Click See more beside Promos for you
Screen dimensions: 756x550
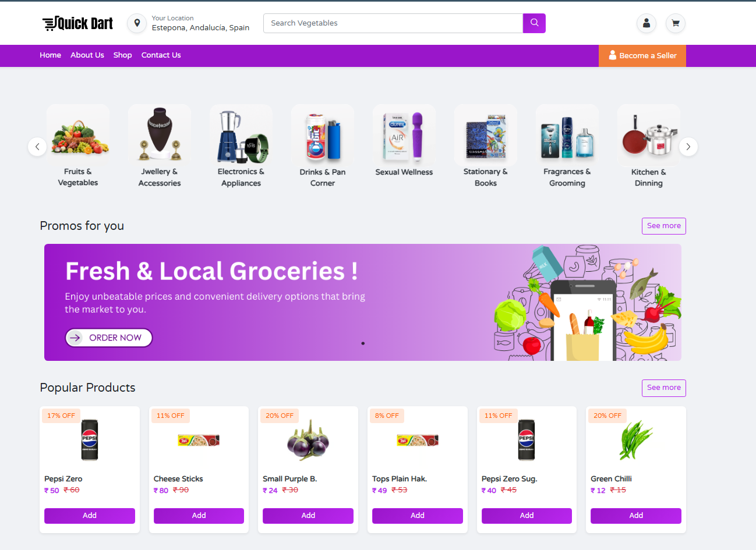tap(664, 226)
